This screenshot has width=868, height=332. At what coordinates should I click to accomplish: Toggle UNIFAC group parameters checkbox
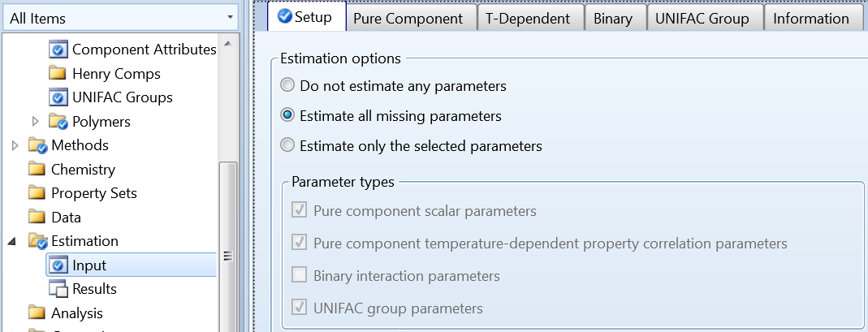coord(299,308)
